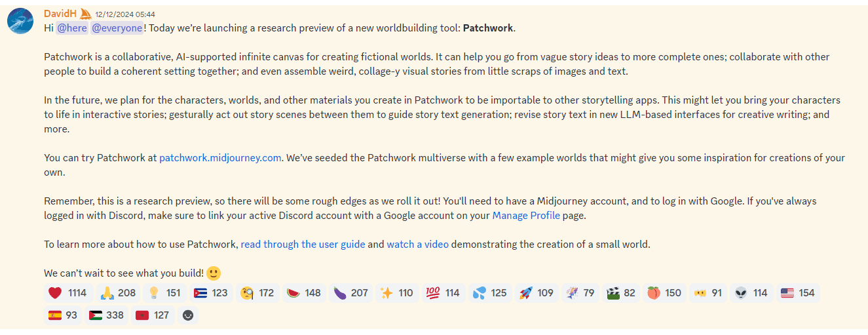Image resolution: width=868 pixels, height=335 pixels.
Task: Click the 100 points reaction showing 114
Action: tap(443, 293)
